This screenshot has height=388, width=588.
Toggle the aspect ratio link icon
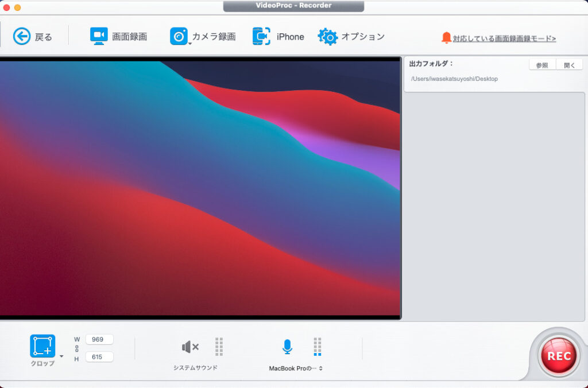click(x=77, y=348)
